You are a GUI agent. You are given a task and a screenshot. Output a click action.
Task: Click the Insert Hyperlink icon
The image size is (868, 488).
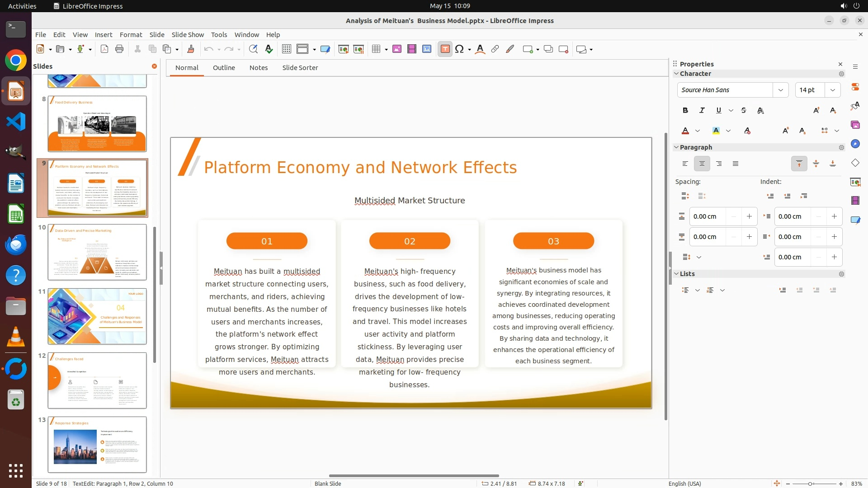click(495, 49)
